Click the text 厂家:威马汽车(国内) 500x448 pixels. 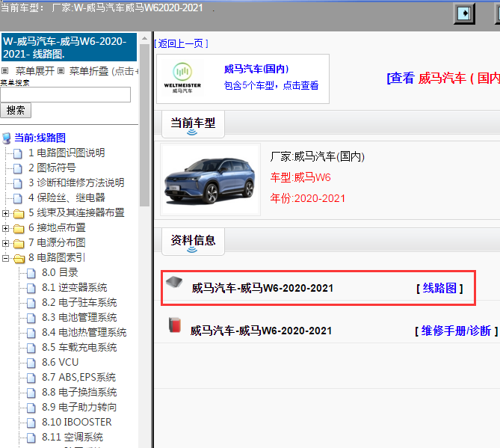click(x=318, y=157)
